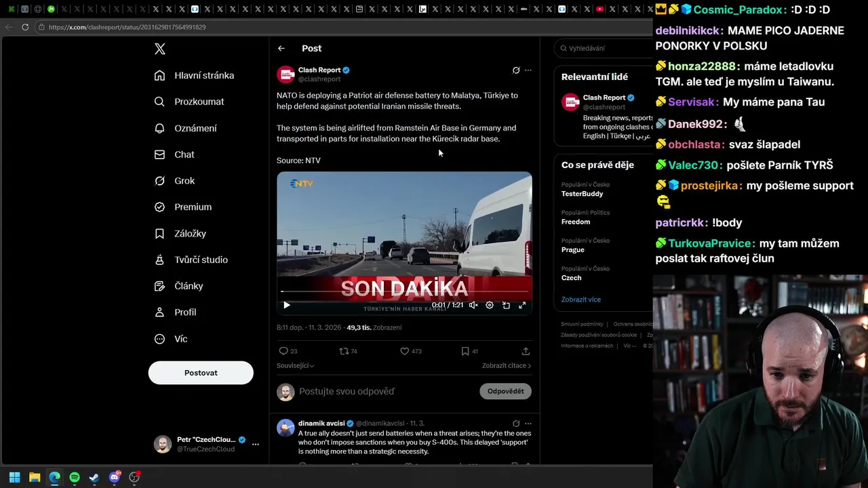Click browser back arrow button
Image resolution: width=868 pixels, height=488 pixels.
click(x=8, y=27)
